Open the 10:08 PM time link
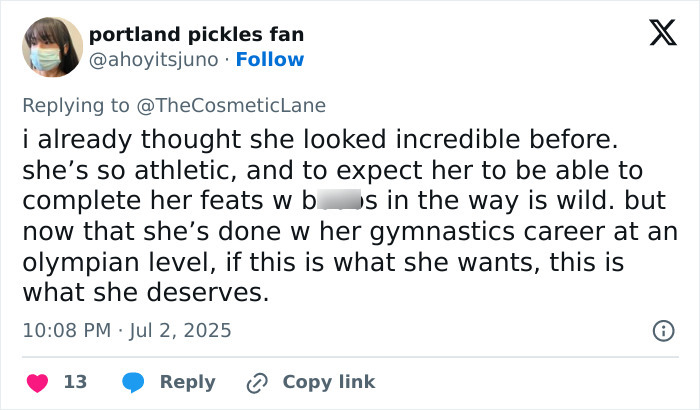700x410 pixels. 64,330
